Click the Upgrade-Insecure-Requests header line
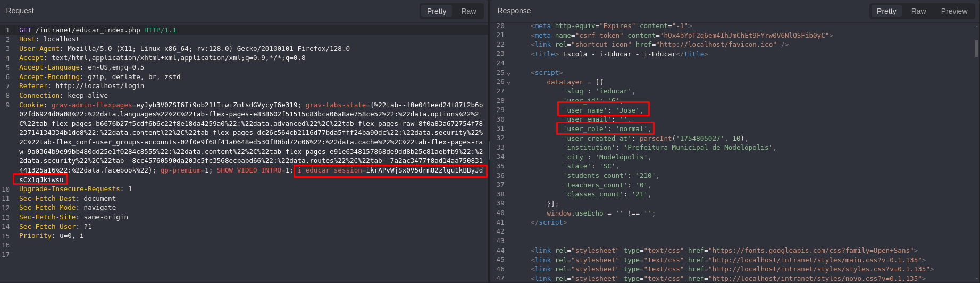The width and height of the screenshot is (980, 283). [76, 189]
